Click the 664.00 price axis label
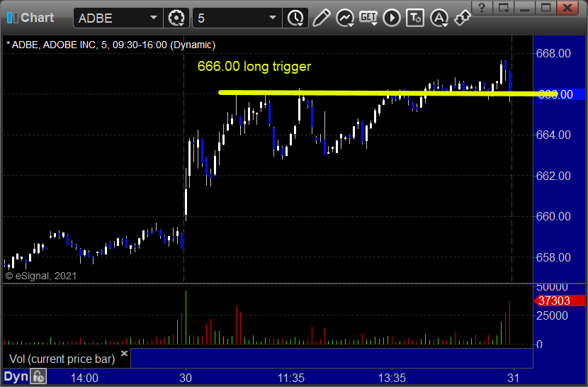 coord(553,135)
